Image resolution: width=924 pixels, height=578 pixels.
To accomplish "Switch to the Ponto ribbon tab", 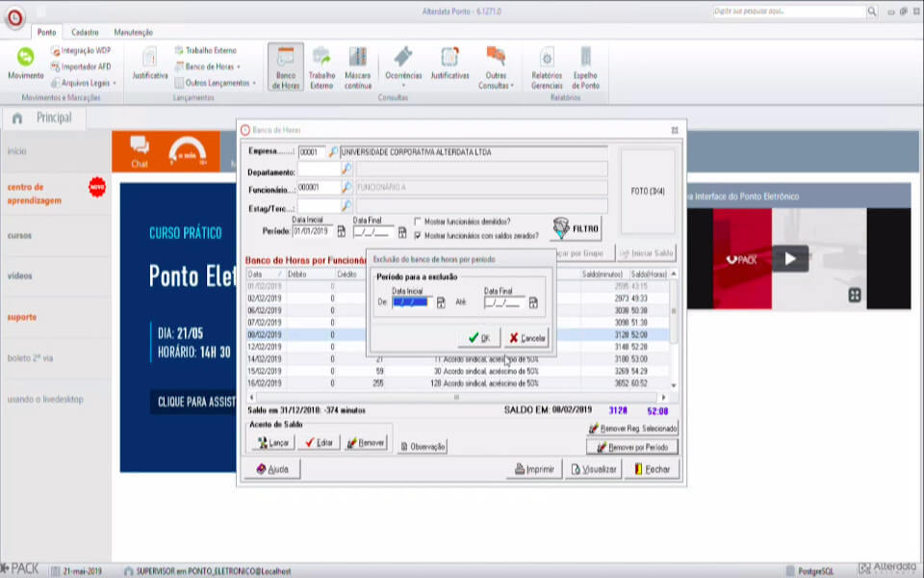I will pyautogui.click(x=46, y=32).
